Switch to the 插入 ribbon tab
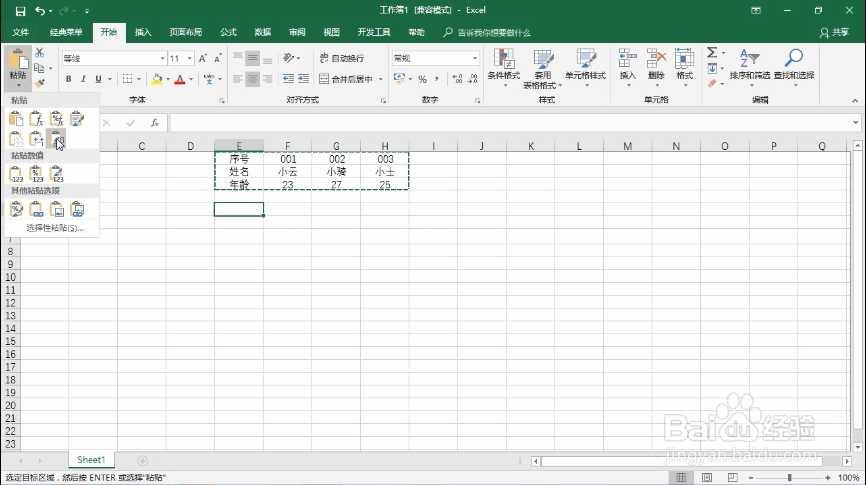The image size is (866, 485). pos(143,32)
